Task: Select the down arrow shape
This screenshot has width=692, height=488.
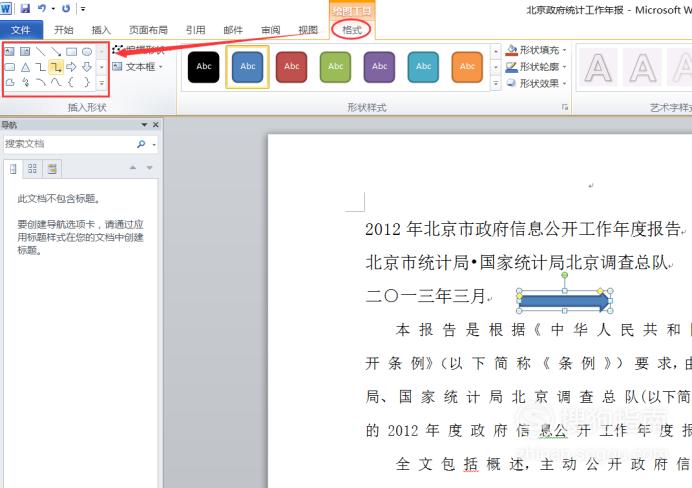Action: click(x=87, y=67)
